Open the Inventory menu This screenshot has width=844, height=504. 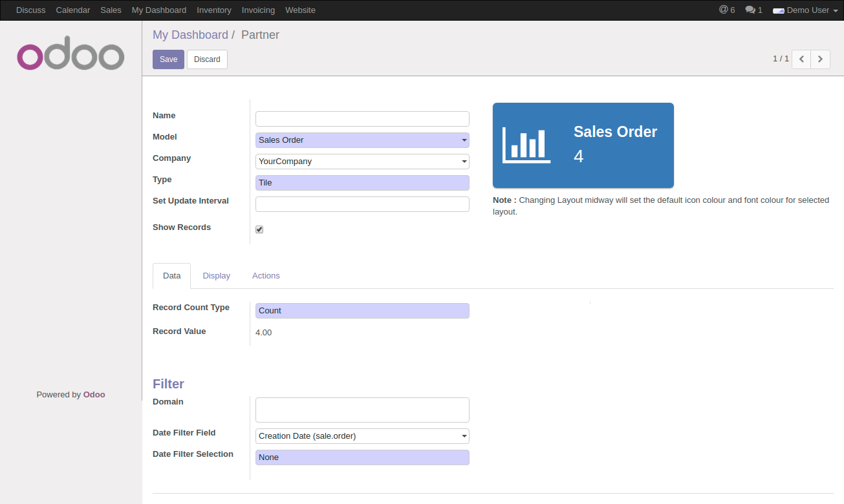[213, 10]
